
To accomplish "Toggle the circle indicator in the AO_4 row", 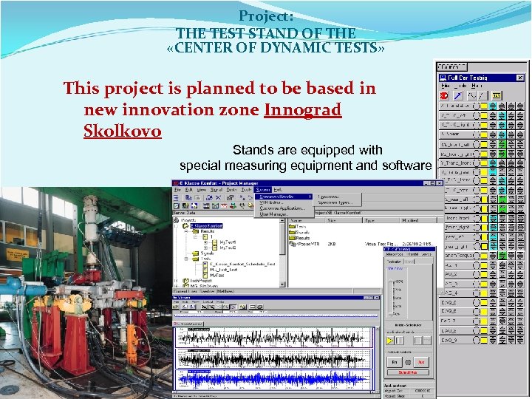I will click(x=477, y=293).
